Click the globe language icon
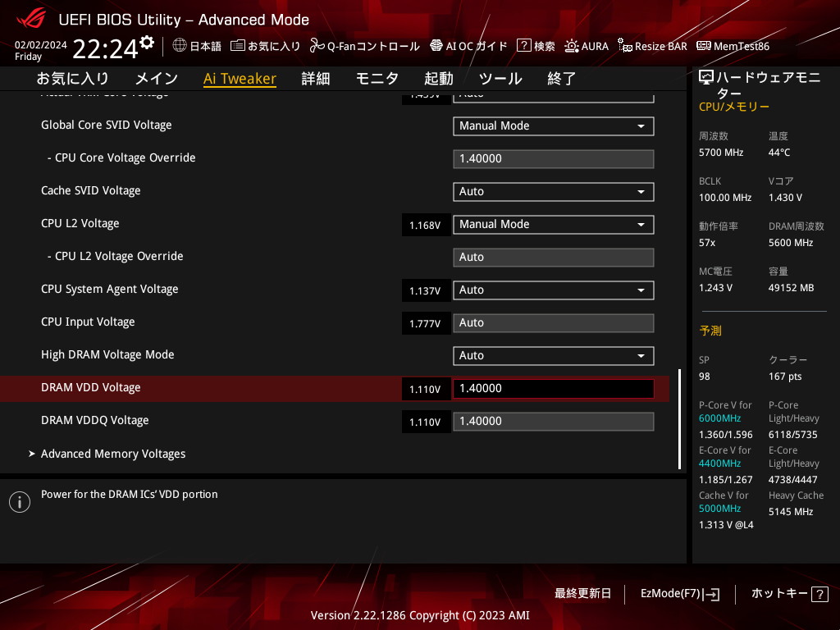Screen dimensions: 840x630 point(180,46)
